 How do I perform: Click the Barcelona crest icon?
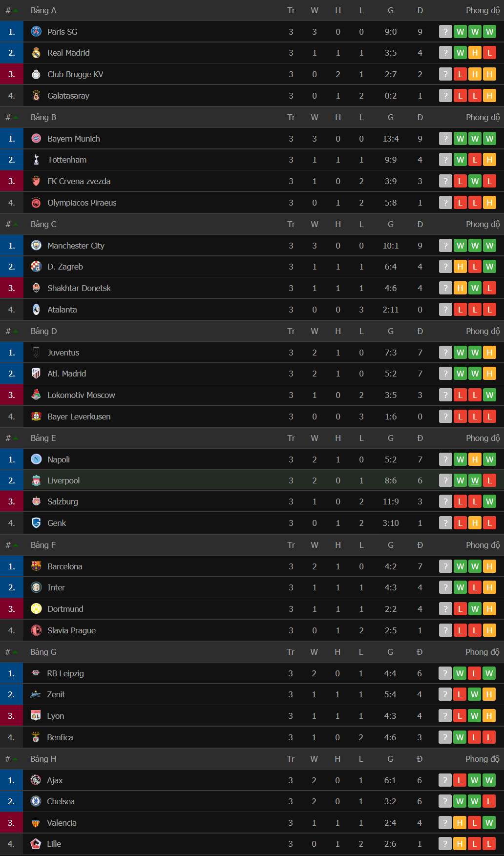pos(36,566)
